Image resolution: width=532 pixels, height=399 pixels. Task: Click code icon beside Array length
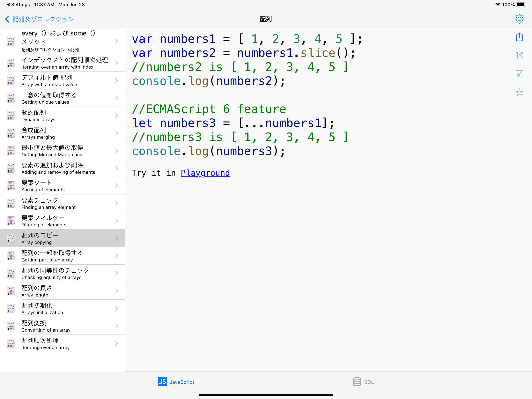(11, 291)
